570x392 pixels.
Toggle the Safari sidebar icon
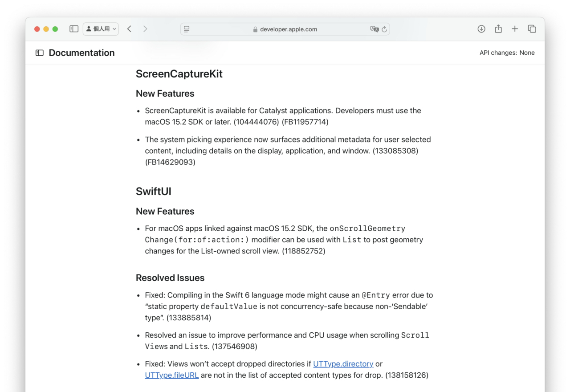click(x=74, y=29)
